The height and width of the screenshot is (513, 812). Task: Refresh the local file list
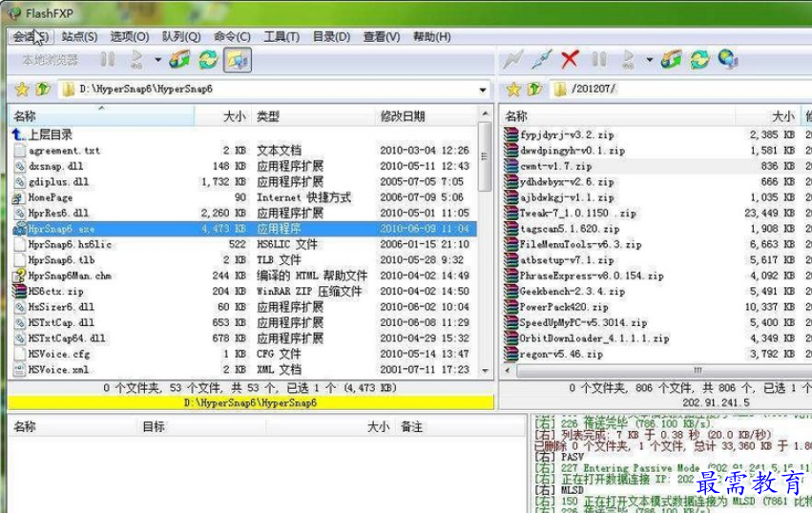coord(208,59)
